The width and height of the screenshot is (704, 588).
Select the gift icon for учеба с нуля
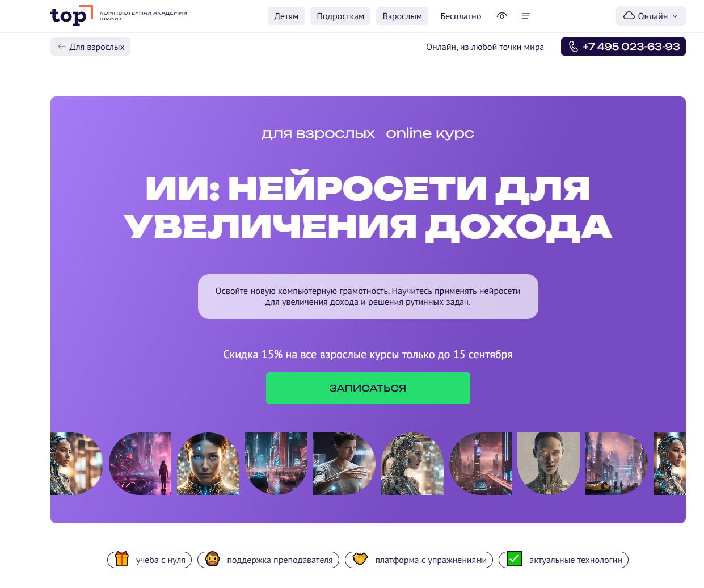(121, 559)
